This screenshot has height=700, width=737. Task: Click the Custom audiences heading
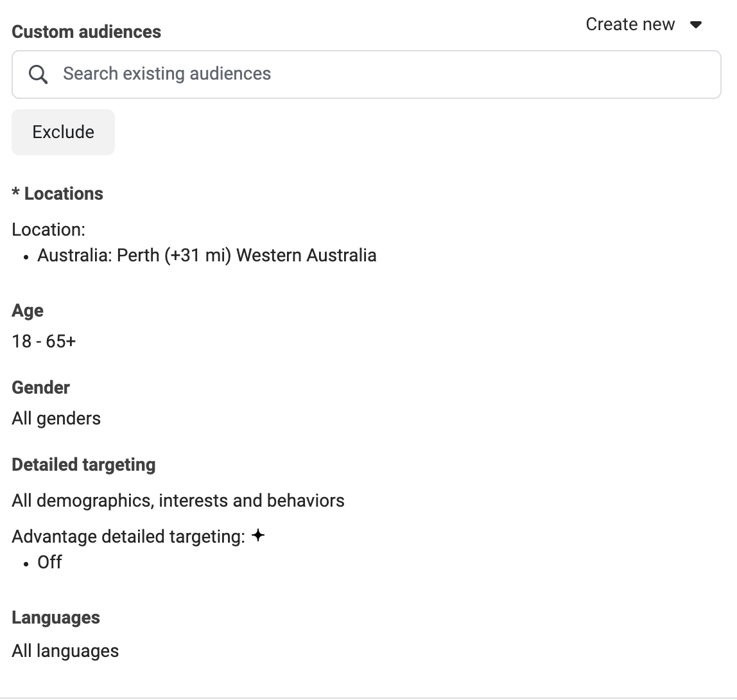87,32
